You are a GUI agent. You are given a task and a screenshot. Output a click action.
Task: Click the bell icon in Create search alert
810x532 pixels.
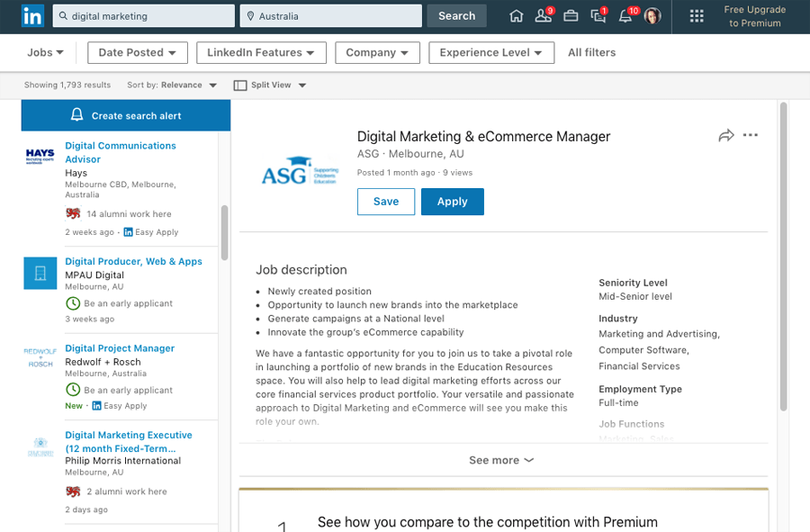coord(77,114)
